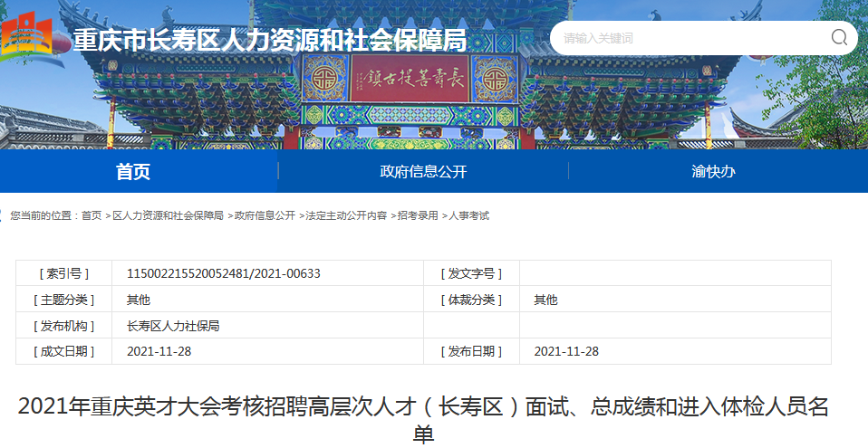Click the index number 11500221552005248​1/2021-00633

223,273
